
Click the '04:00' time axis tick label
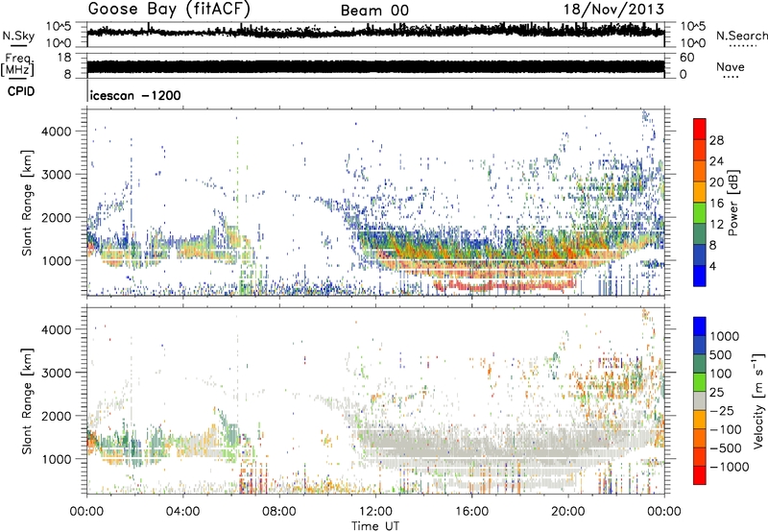(182, 512)
